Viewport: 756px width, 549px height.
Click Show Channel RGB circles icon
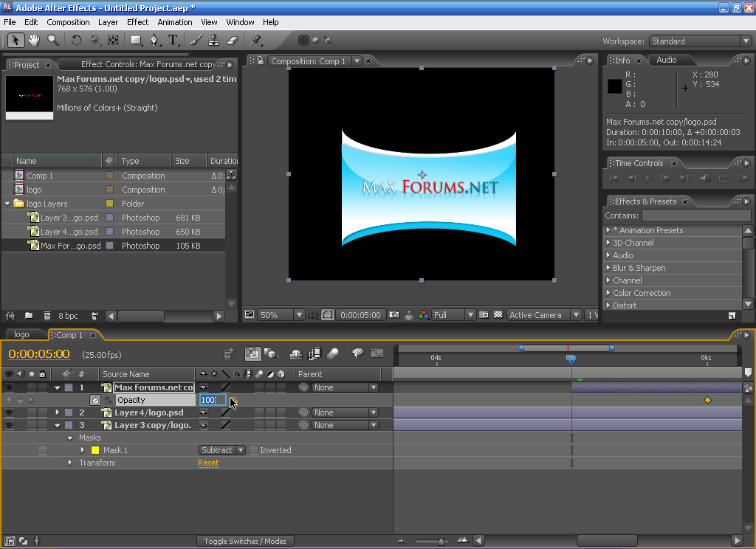(x=423, y=315)
